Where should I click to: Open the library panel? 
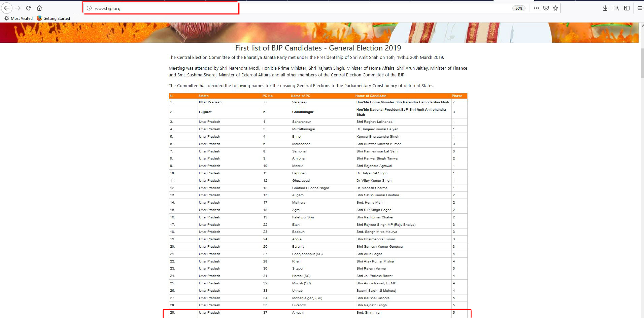(x=616, y=8)
